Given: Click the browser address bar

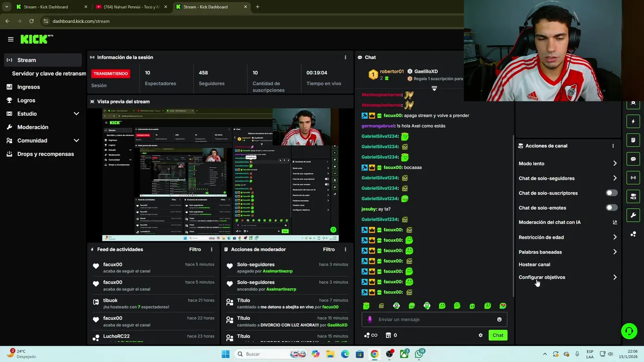Looking at the screenshot, I should click(252, 21).
